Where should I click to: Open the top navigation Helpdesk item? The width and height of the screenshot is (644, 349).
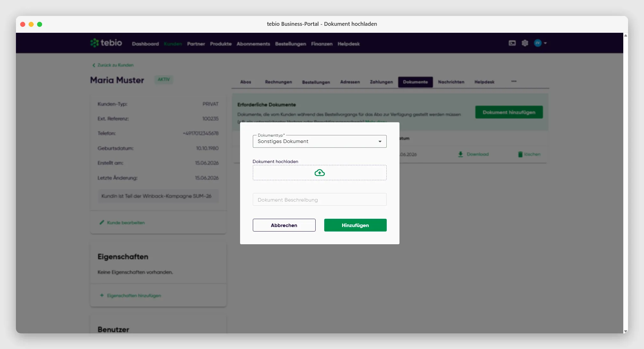pyautogui.click(x=348, y=44)
